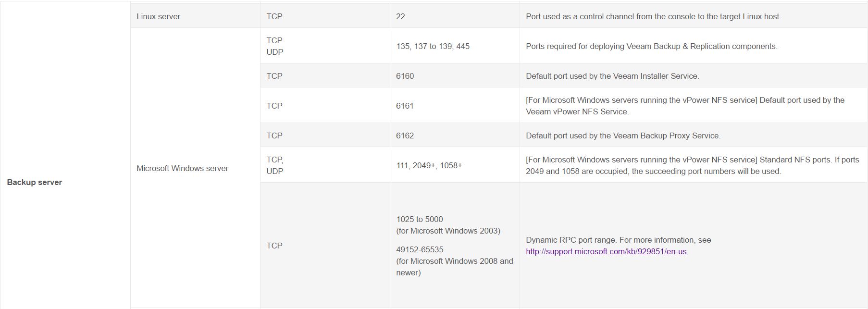Click the Linux control channel description
The width and height of the screenshot is (868, 309).
[x=653, y=16]
